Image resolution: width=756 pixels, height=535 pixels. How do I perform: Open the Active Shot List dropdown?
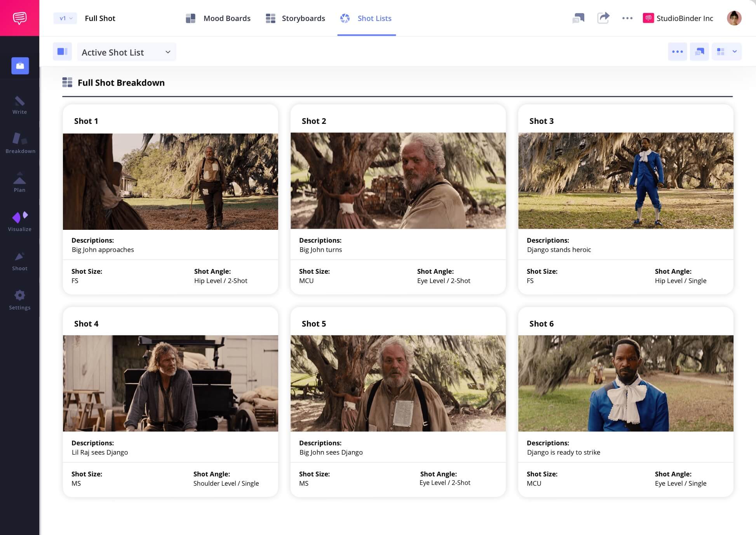point(126,52)
